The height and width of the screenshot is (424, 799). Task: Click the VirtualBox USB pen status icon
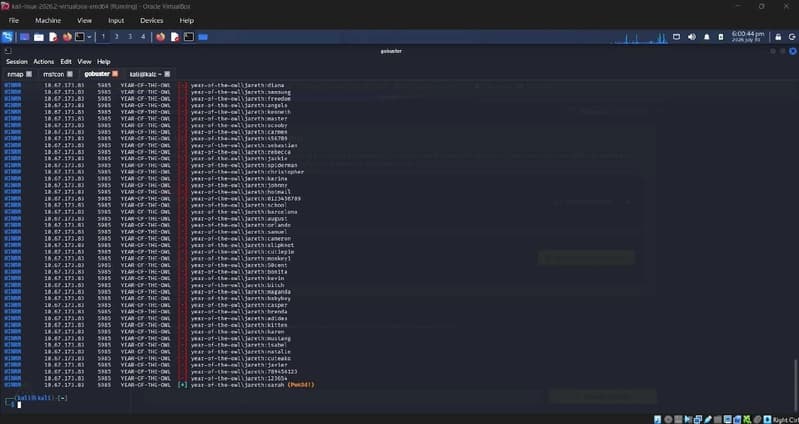click(x=708, y=419)
